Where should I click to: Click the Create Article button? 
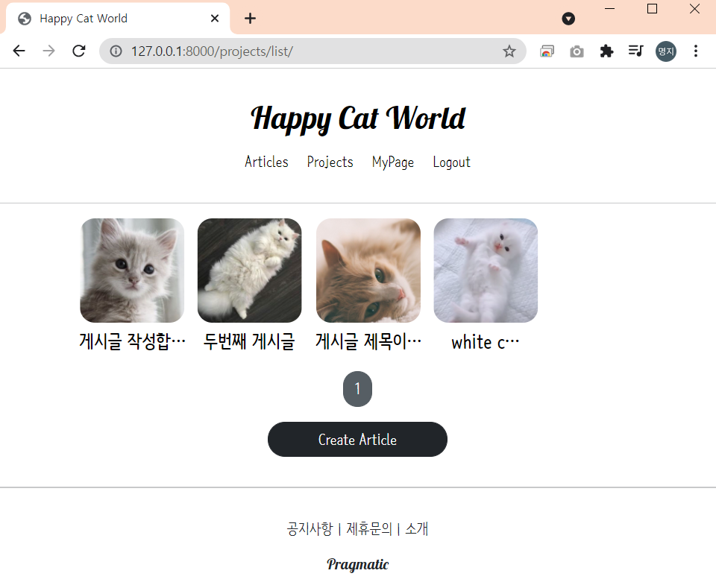(357, 439)
